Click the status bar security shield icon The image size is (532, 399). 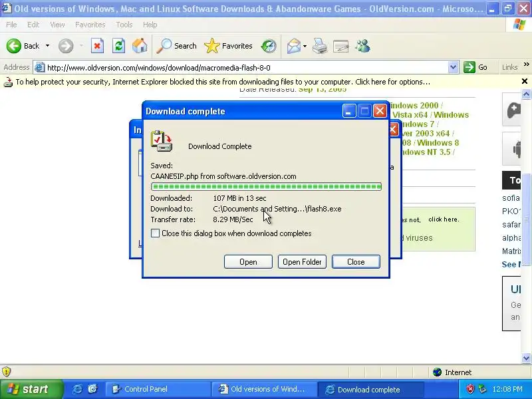[6, 372]
